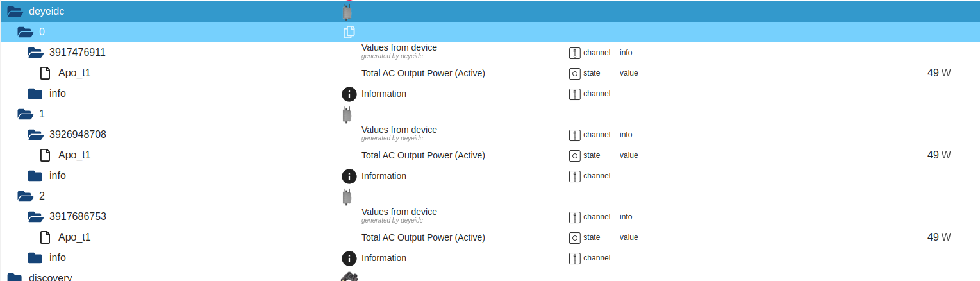Select Apo_t1 state under 3917686753
The image size is (980, 281).
pyautogui.click(x=74, y=237)
